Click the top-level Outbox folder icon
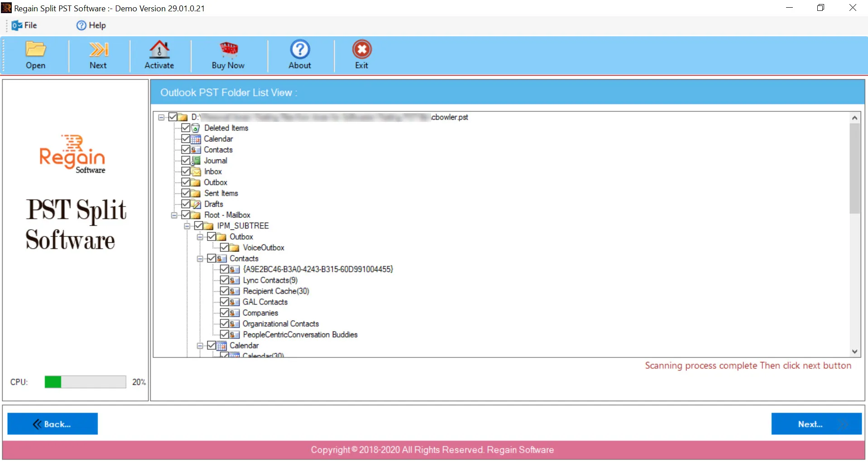This screenshot has width=868, height=462. tap(196, 183)
